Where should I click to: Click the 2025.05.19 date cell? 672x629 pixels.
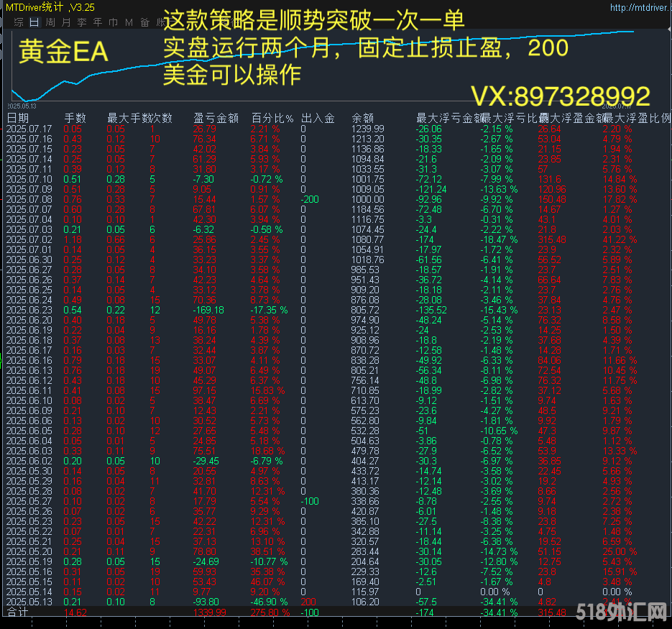pyautogui.click(x=29, y=561)
